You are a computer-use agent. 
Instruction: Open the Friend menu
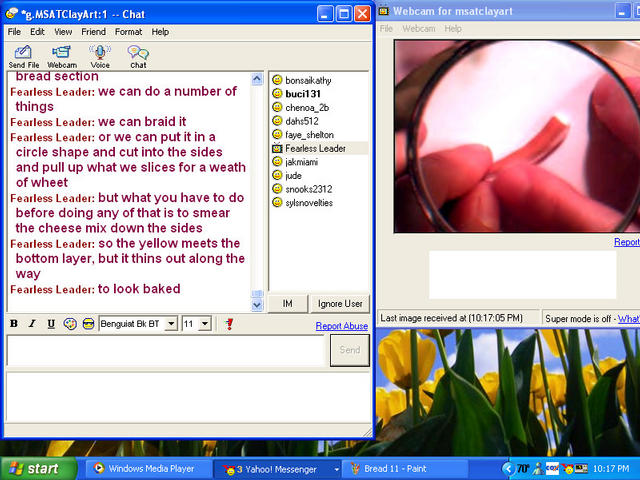pyautogui.click(x=93, y=32)
